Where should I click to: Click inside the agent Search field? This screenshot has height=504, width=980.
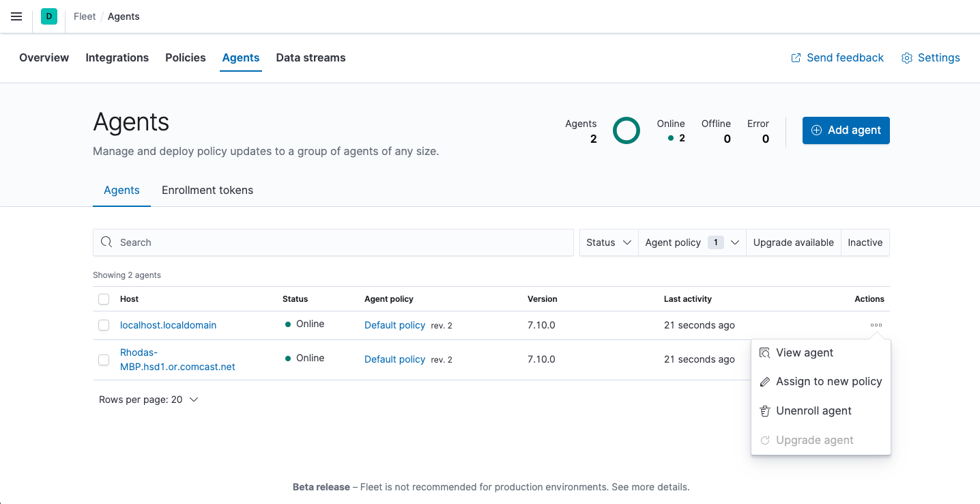341,242
